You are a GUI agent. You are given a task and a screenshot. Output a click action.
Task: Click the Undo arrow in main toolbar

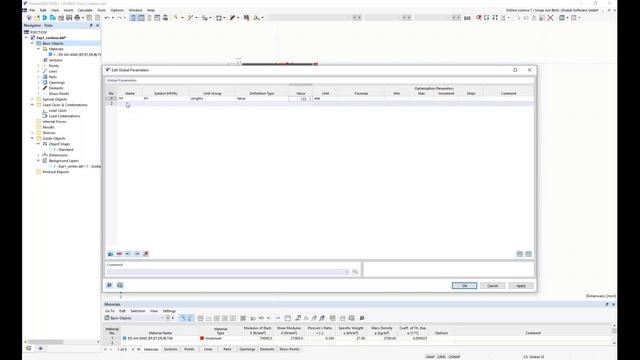tap(107, 18)
